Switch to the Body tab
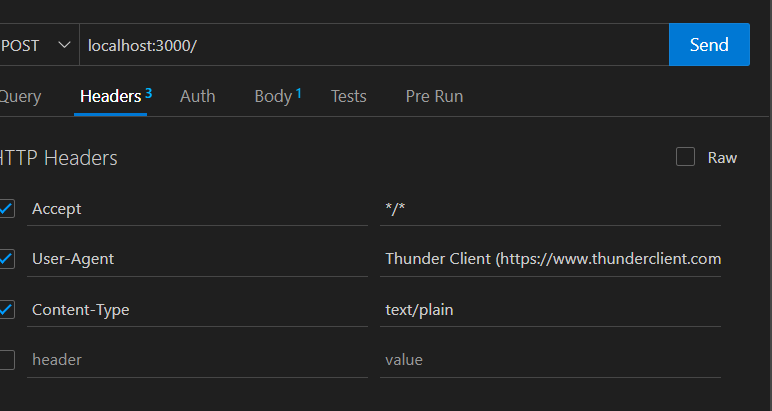The image size is (772, 411). [277, 96]
